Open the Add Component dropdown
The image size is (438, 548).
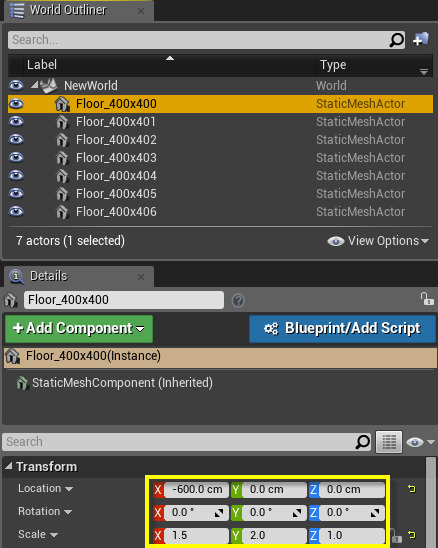79,329
